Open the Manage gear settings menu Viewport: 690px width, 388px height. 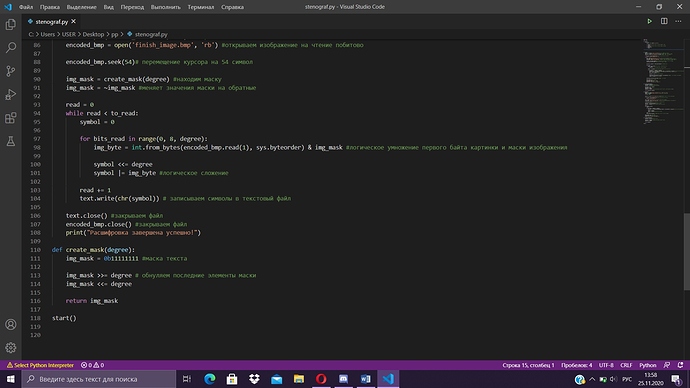[x=11, y=348]
